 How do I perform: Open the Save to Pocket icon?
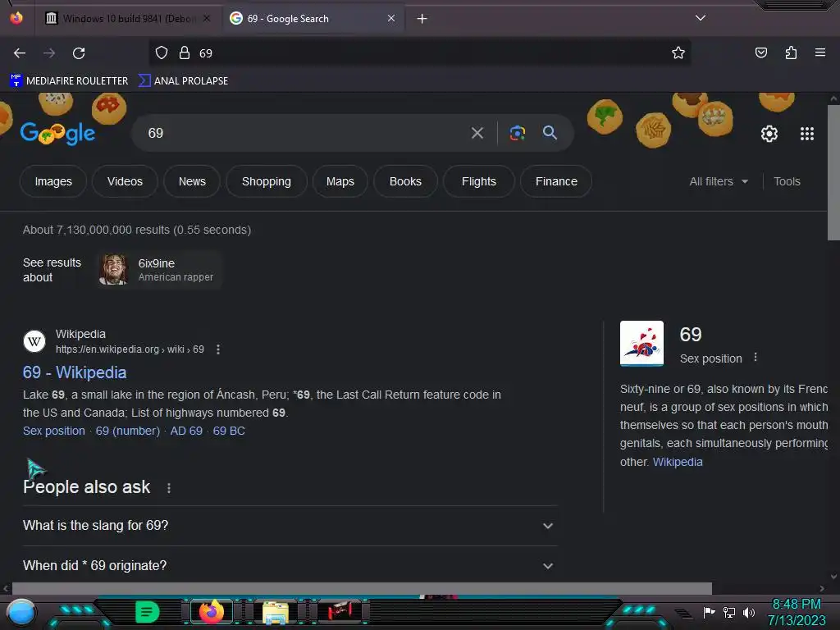pos(760,52)
